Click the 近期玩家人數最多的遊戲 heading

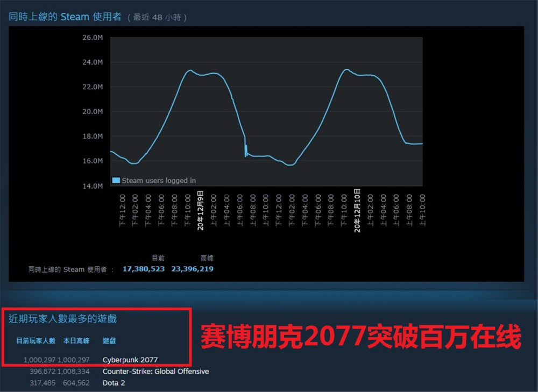pos(63,319)
